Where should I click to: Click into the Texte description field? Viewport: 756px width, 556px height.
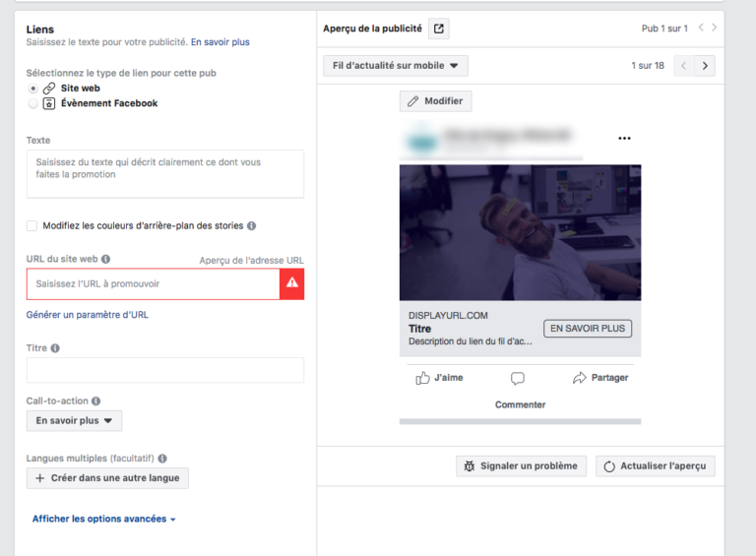(x=165, y=174)
